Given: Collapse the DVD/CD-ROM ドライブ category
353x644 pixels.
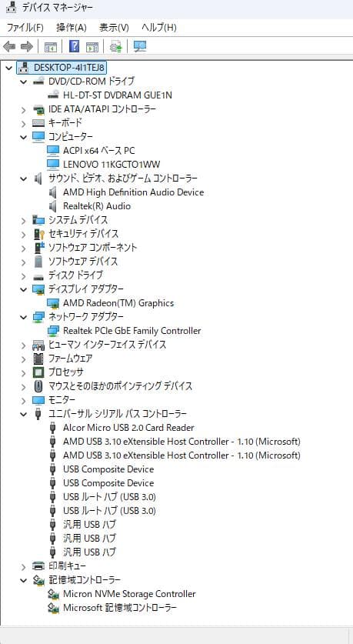Looking at the screenshot, I should (x=23, y=82).
